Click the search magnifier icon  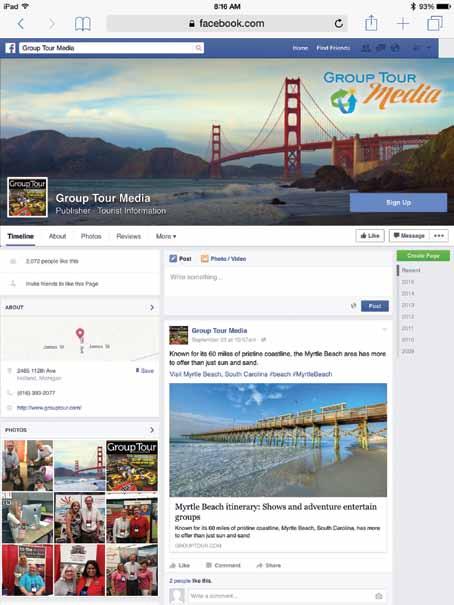198,48
